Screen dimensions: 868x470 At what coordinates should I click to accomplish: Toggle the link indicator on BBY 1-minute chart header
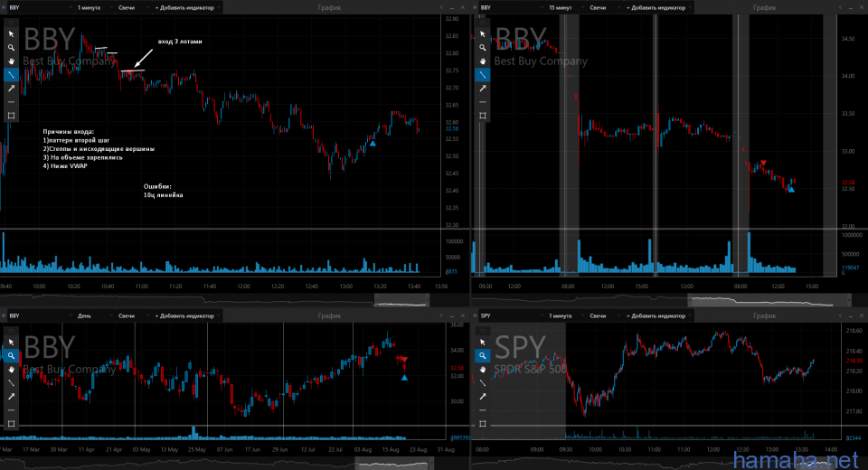pyautogui.click(x=4, y=8)
